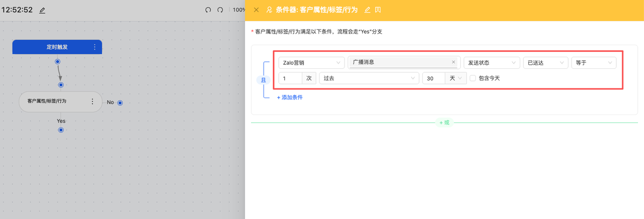
Task: Click the + 添加条件 link
Action: point(290,97)
